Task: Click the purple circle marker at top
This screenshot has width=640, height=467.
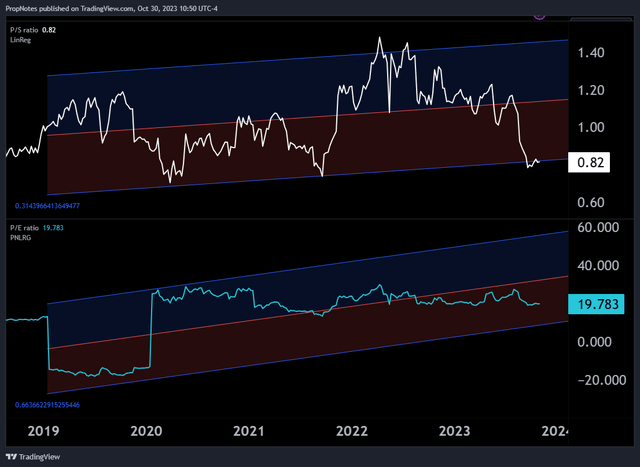Action: click(541, 13)
